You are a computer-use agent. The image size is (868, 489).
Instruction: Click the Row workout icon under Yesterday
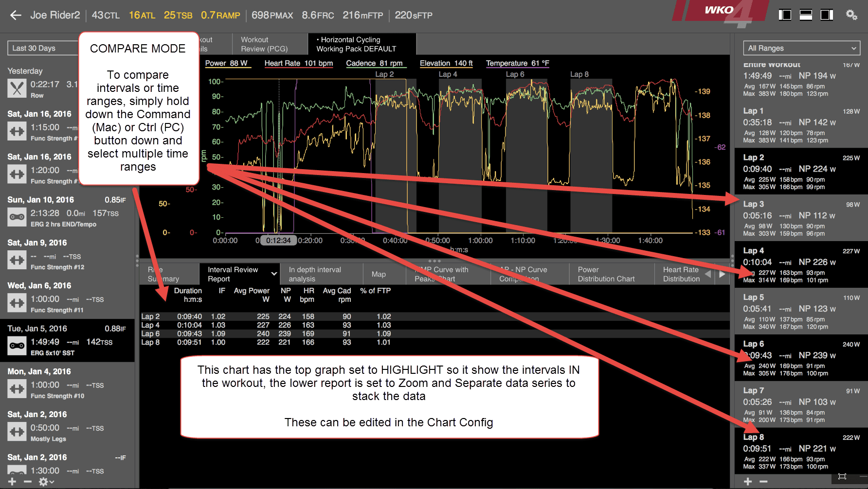[17, 88]
